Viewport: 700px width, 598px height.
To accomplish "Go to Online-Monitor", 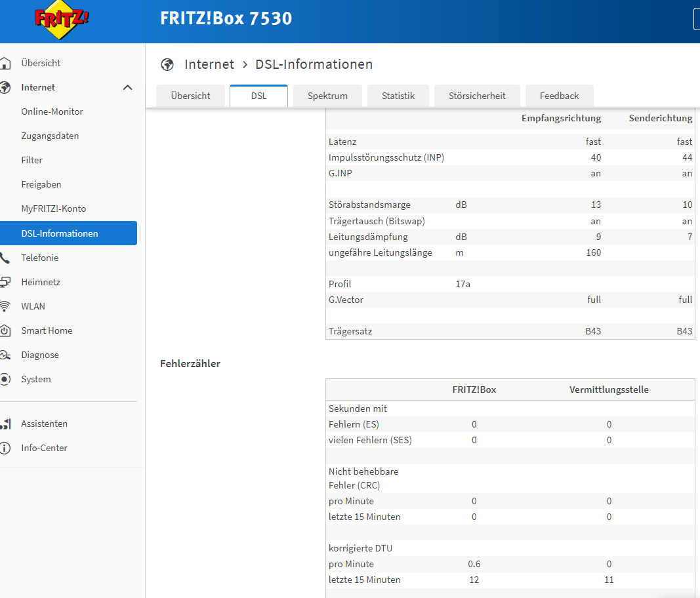I will (52, 111).
